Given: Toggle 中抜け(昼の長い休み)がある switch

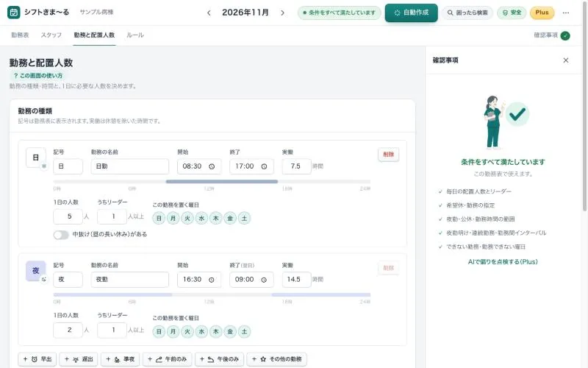Looking at the screenshot, I should [x=61, y=235].
